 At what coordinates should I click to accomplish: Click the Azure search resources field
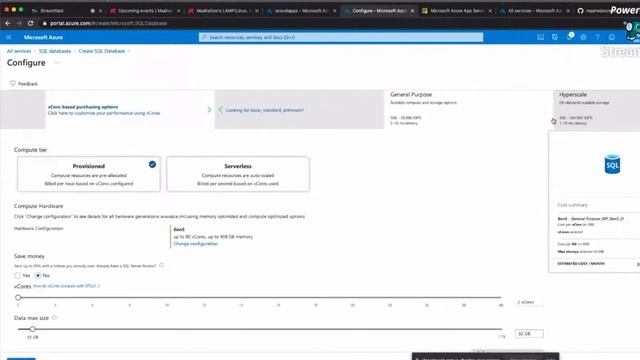[x=341, y=37]
